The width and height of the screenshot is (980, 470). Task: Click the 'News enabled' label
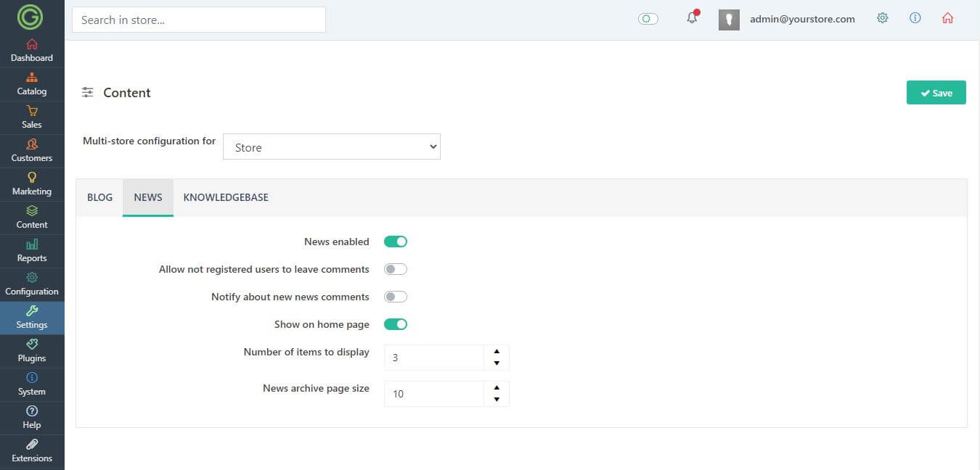(x=337, y=242)
